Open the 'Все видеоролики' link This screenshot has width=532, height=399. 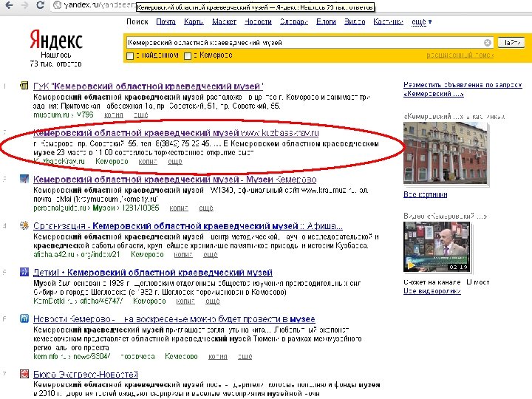pyautogui.click(x=432, y=291)
